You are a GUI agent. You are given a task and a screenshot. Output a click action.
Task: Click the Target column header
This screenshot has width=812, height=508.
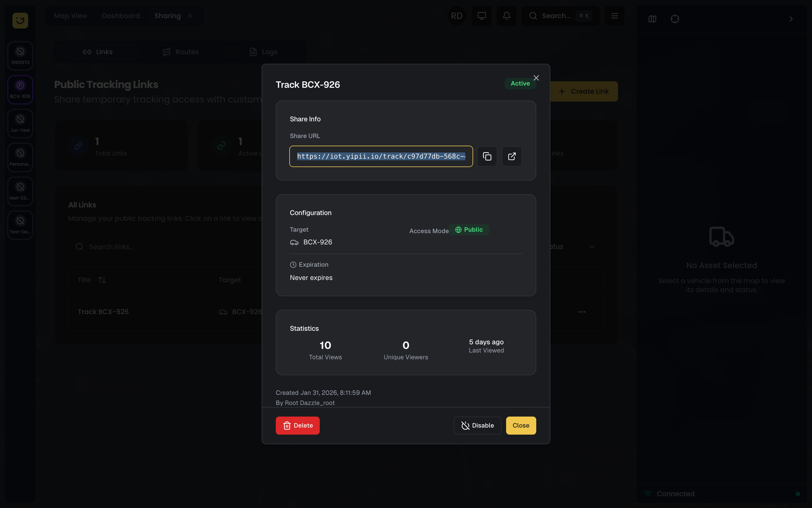coord(230,280)
